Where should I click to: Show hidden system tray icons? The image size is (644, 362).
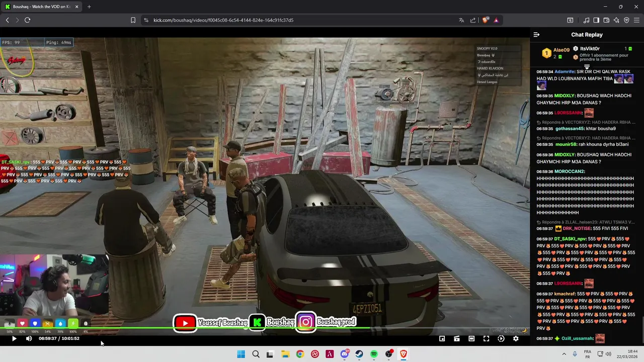tap(563, 354)
